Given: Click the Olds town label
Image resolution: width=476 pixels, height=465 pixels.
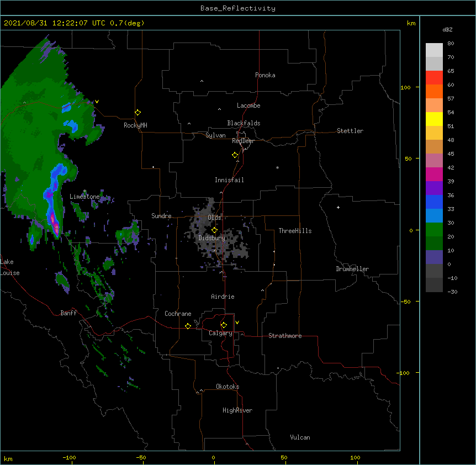Looking at the screenshot, I should (214, 218).
